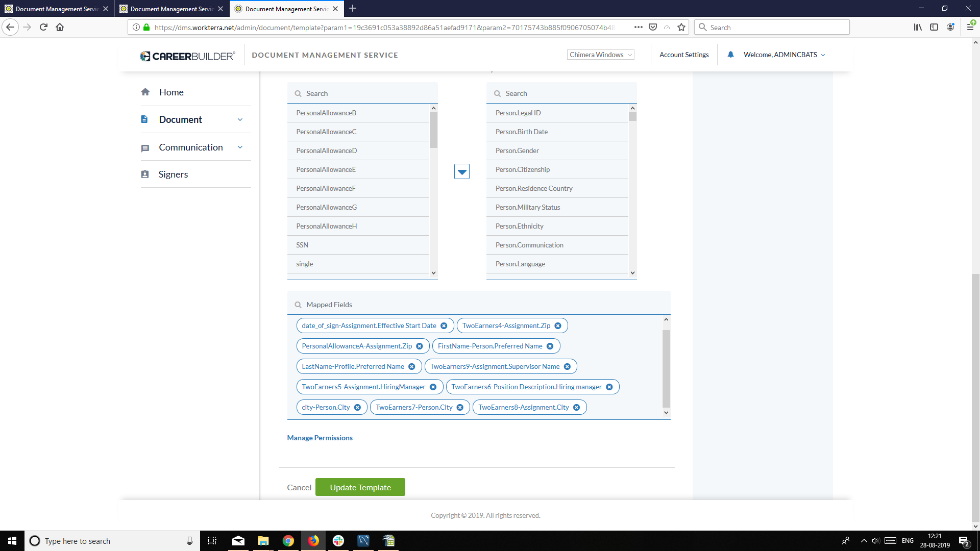Click the new tab plus button
The width and height of the screenshot is (980, 551).
pos(353,9)
